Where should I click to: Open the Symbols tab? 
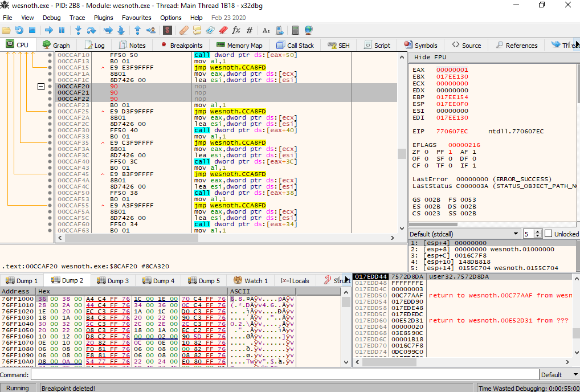420,46
